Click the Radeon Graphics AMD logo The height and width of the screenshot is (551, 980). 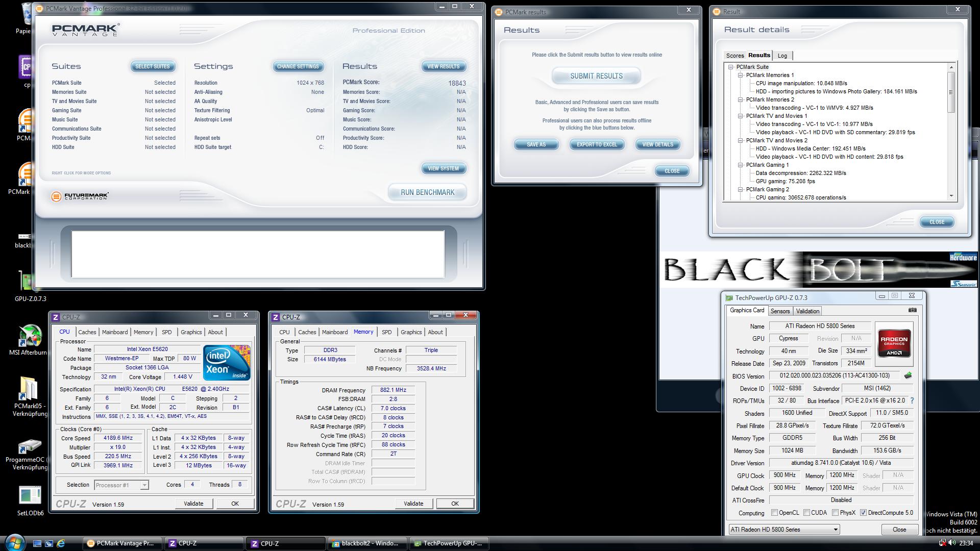click(894, 344)
